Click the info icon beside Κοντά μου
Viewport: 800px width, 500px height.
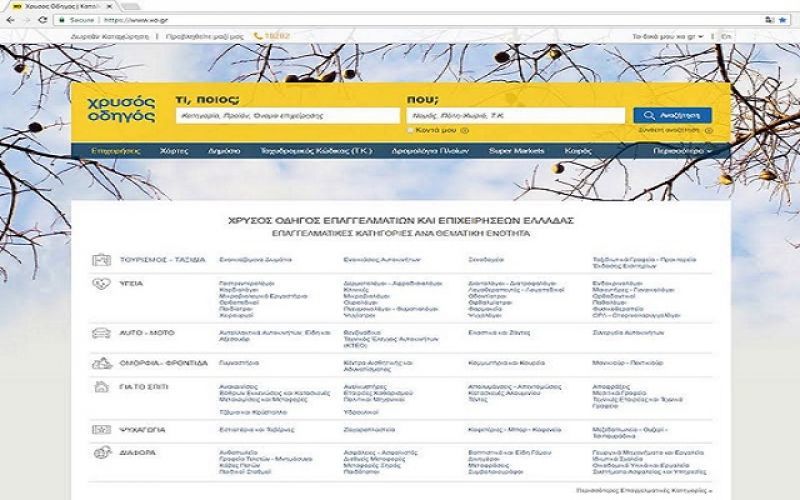464,131
